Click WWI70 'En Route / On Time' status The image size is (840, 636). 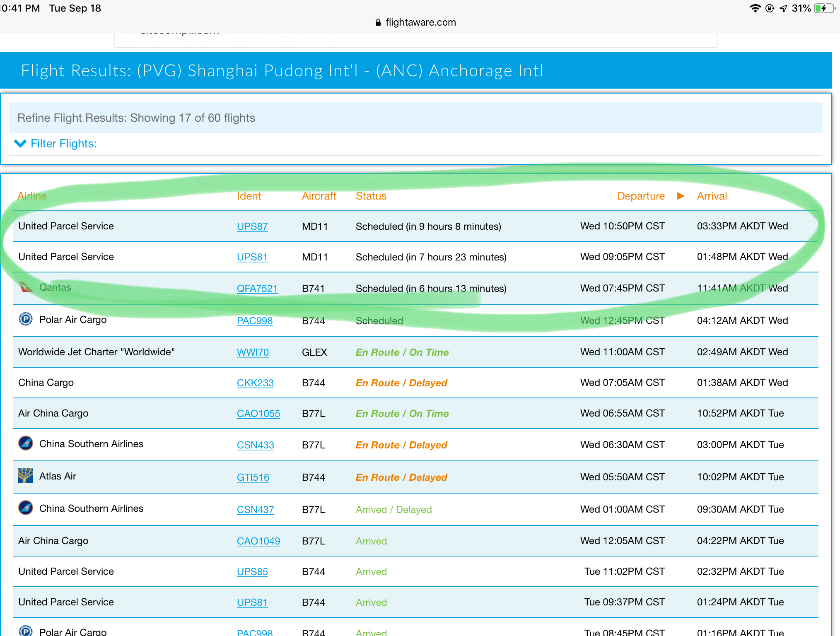click(x=402, y=352)
